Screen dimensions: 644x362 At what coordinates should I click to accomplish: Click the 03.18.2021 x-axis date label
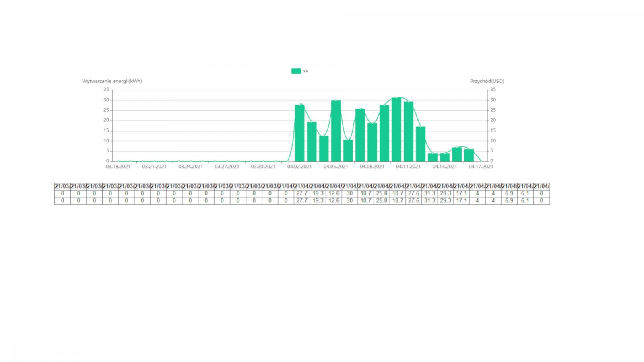(118, 167)
